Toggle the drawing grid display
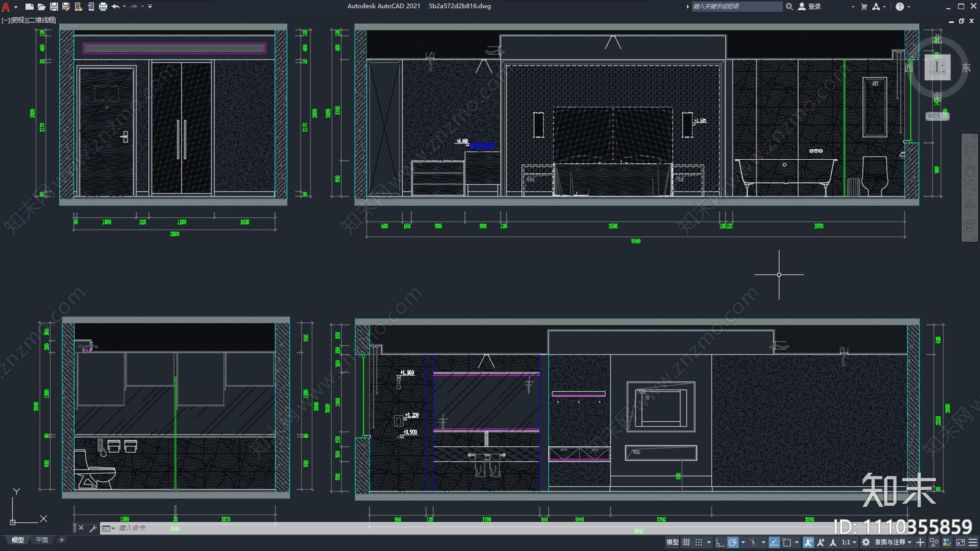This screenshot has width=980, height=551. click(686, 542)
